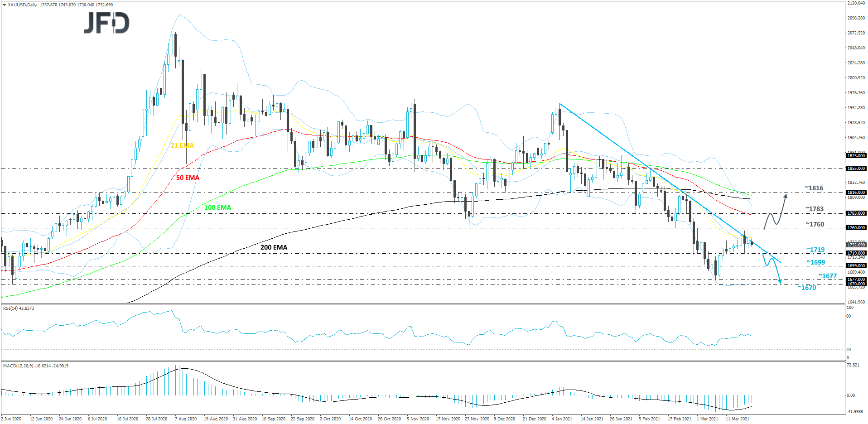Click the ~1783 resistance level label

pos(814,209)
